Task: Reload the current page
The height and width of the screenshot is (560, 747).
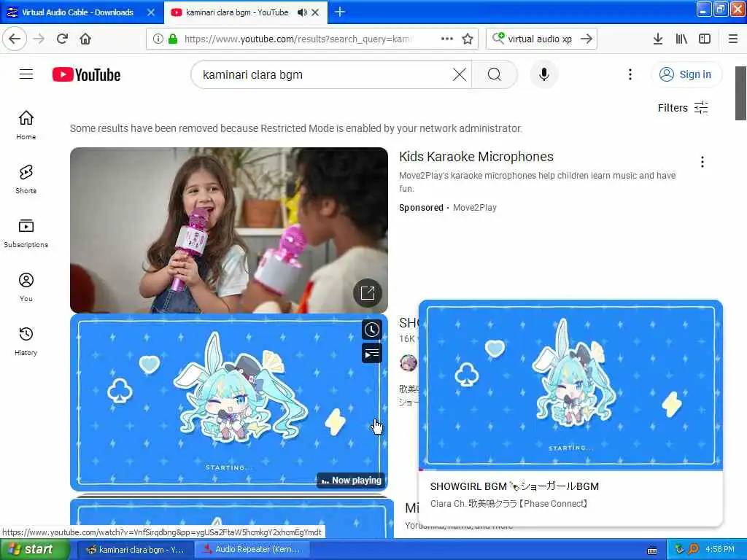Action: click(63, 39)
